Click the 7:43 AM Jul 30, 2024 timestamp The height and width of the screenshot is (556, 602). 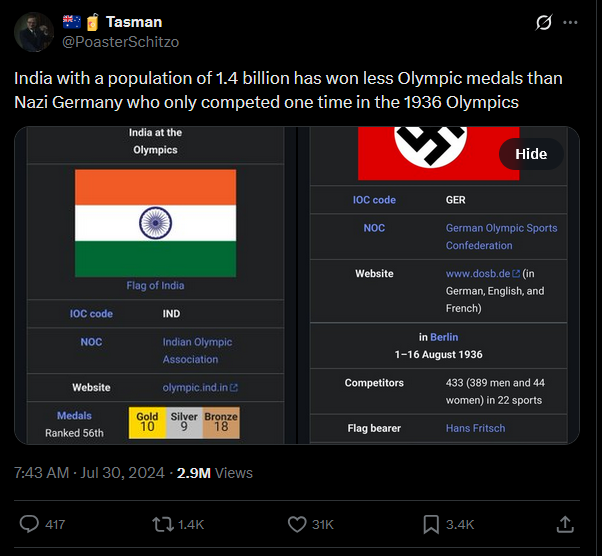point(89,473)
